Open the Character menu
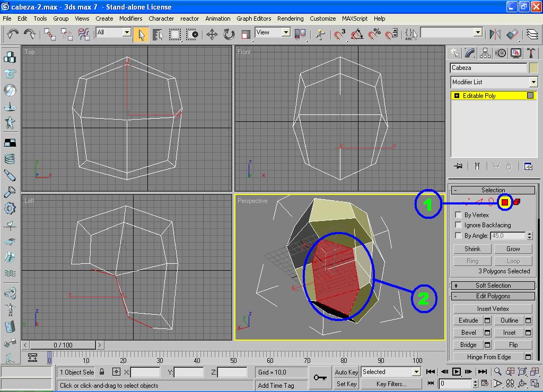The image size is (543, 392). tap(161, 19)
